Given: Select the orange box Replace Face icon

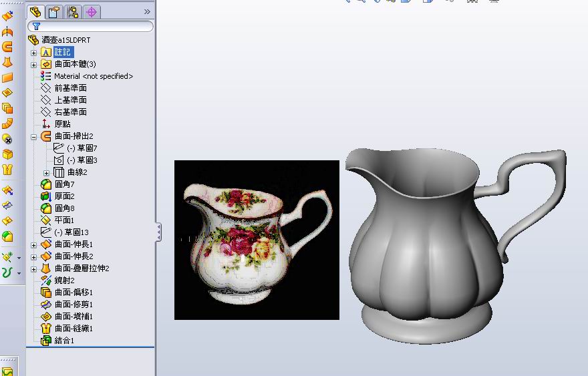Looking at the screenshot, I should (7, 154).
